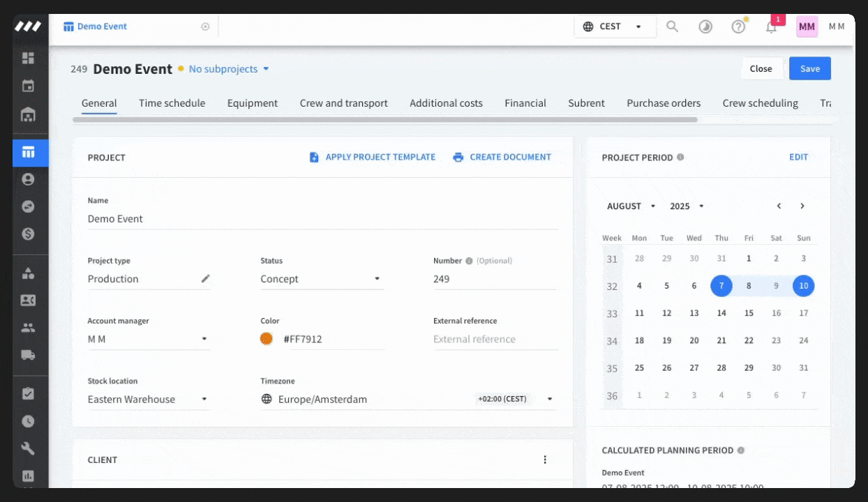Open the three-dot menu in the Client panel

545,459
